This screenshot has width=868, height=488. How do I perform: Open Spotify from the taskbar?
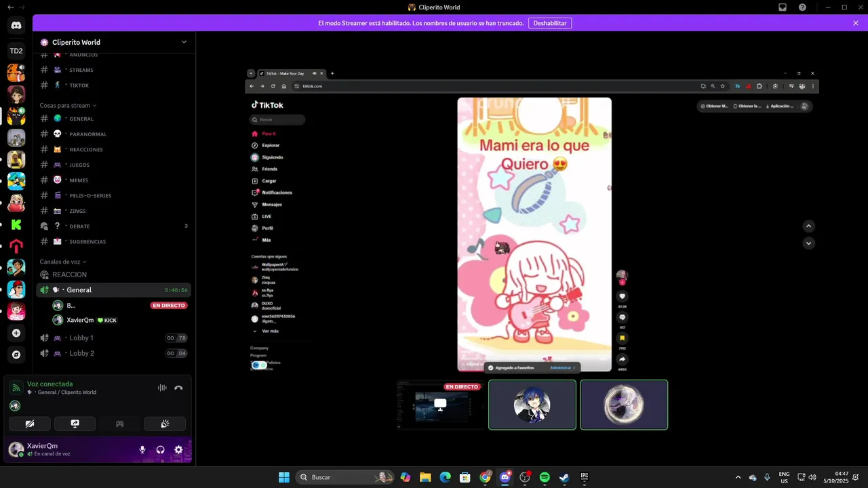[x=545, y=477]
